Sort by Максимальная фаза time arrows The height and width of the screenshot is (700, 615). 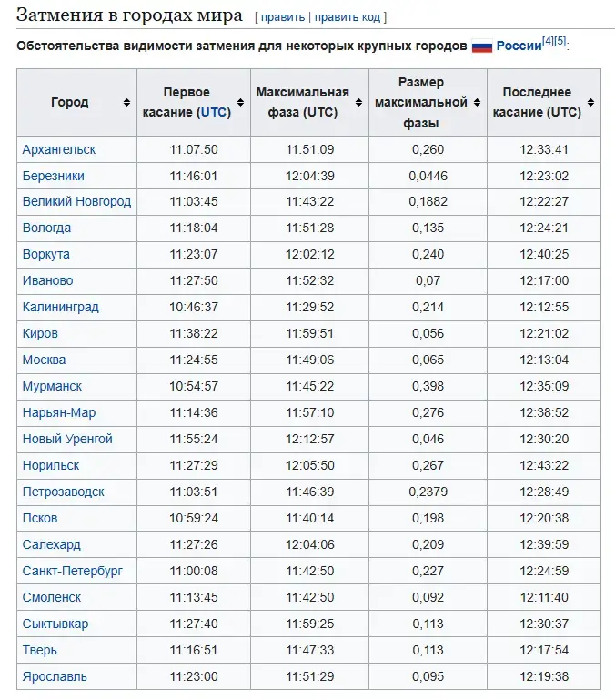pyautogui.click(x=358, y=103)
